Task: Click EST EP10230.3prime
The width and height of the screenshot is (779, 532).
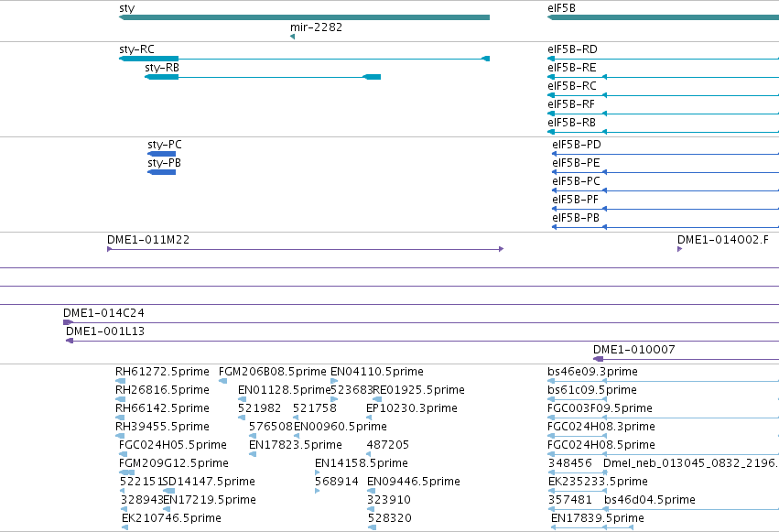Action: point(411,408)
